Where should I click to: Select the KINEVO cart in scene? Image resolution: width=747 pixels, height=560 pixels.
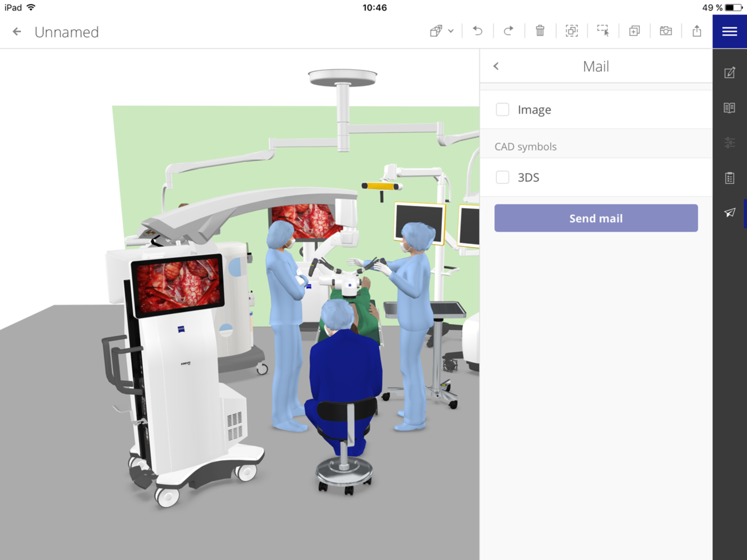[x=182, y=372]
